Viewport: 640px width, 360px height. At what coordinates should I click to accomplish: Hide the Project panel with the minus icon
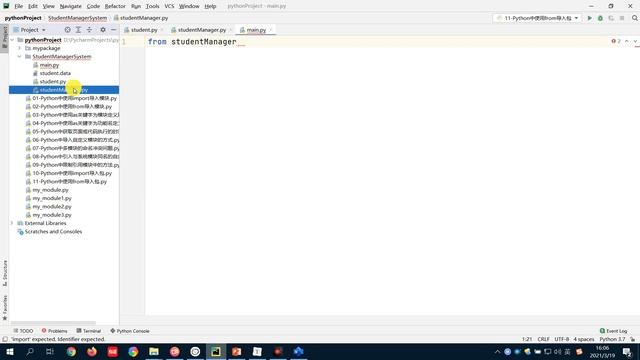113,30
